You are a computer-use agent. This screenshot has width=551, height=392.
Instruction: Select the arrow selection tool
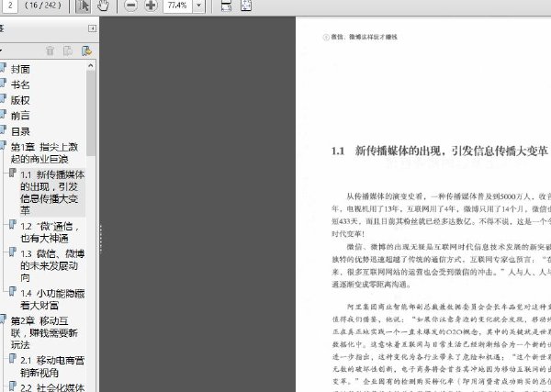click(x=83, y=6)
